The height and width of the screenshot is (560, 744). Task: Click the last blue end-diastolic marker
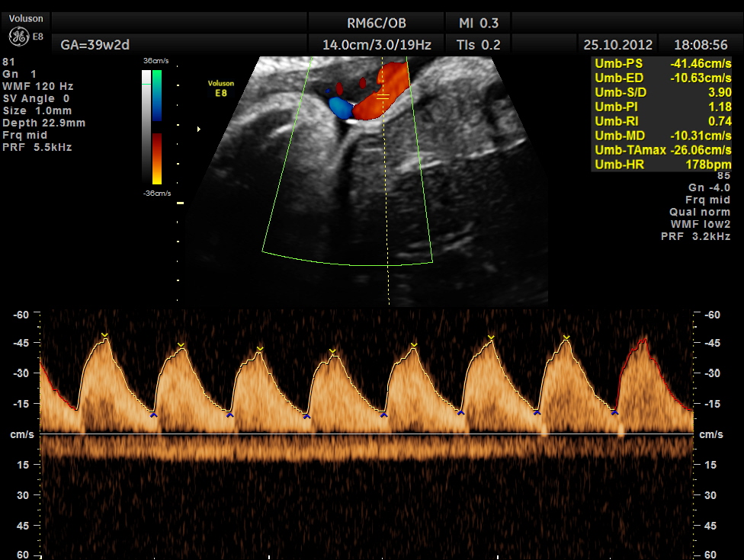[614, 412]
